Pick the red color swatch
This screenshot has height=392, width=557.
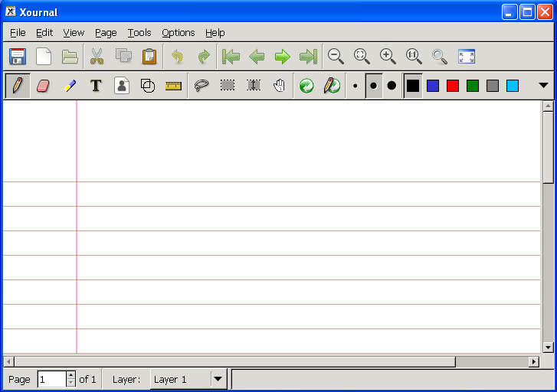click(x=453, y=86)
